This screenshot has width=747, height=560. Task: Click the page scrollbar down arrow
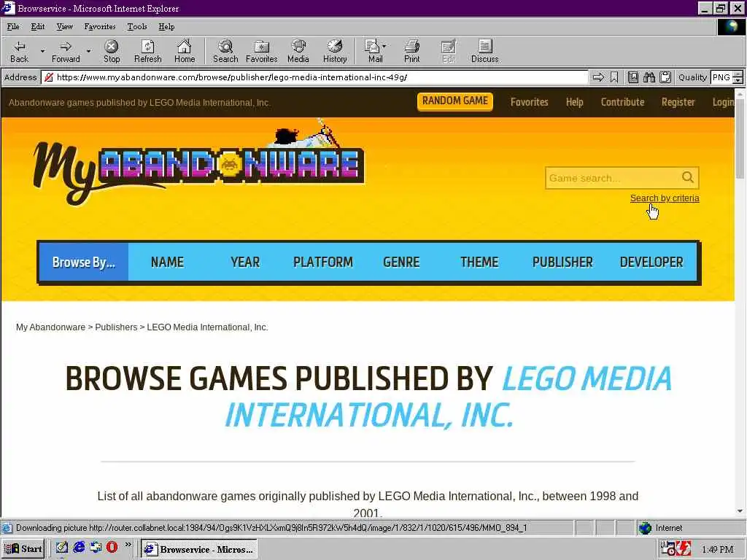tap(740, 512)
